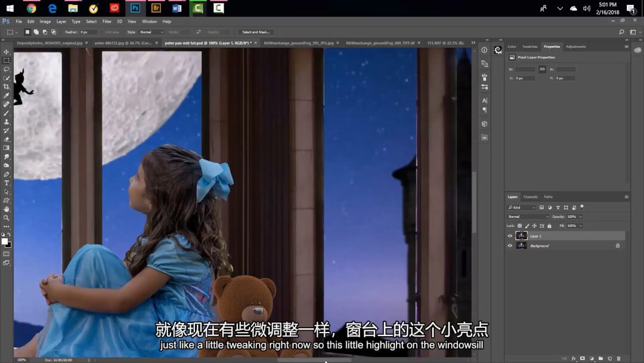Add a layer mask from Layers footer
The height and width of the screenshot is (363, 644).
click(583, 358)
